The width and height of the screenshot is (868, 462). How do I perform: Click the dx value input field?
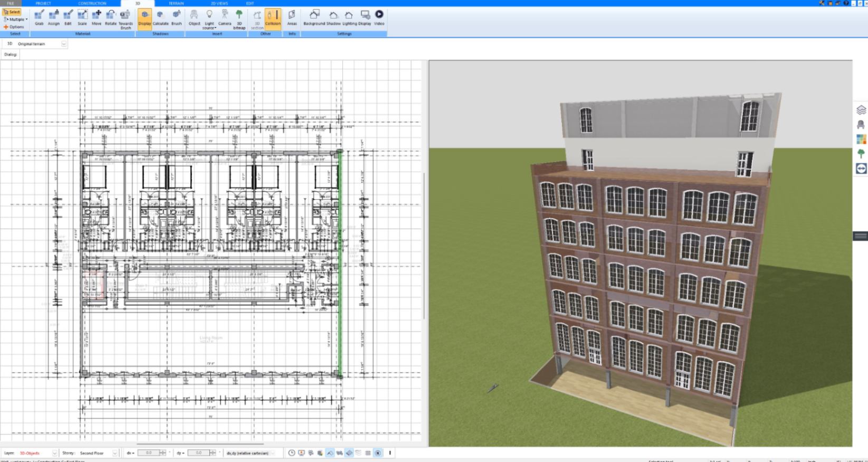(x=148, y=453)
